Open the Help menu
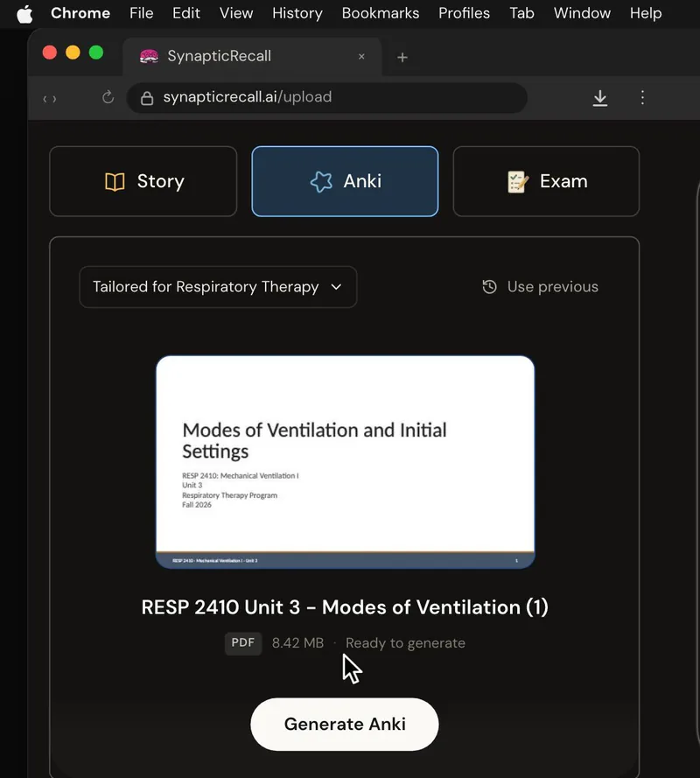The height and width of the screenshot is (778, 700). 646,13
